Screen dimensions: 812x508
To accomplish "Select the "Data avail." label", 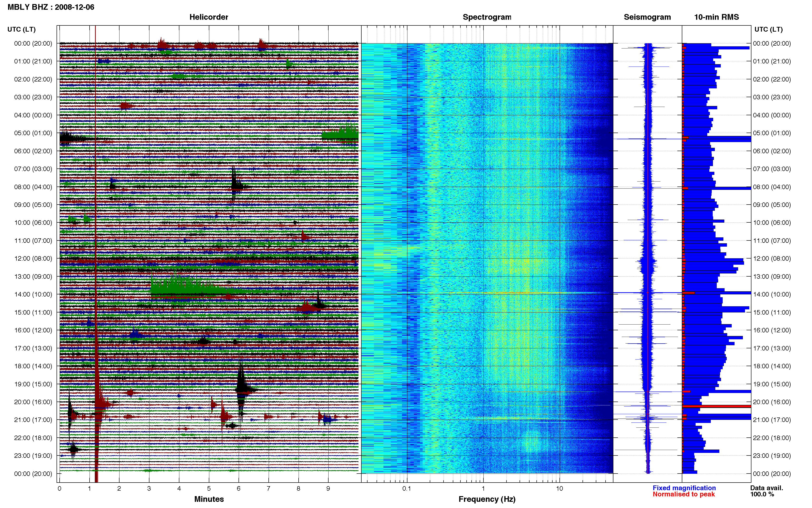I will pos(767,488).
